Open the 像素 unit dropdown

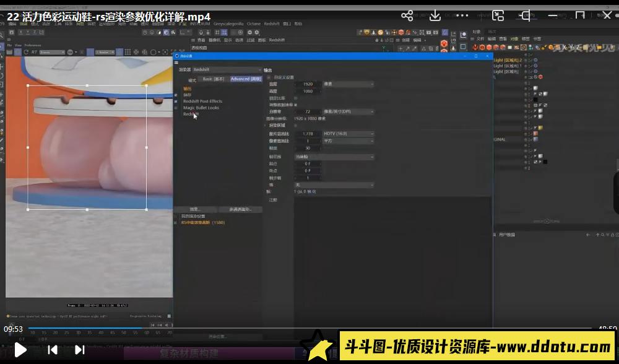pos(348,84)
